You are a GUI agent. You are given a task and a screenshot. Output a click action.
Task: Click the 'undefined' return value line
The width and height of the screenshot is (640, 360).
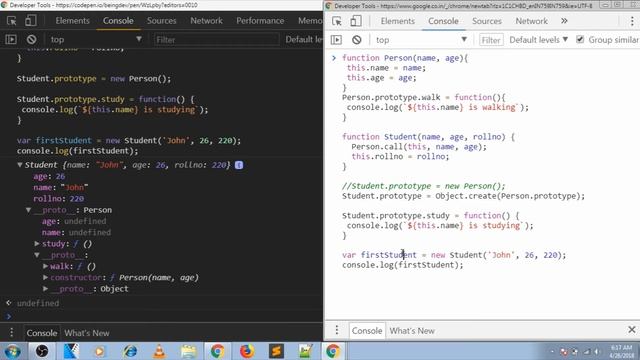click(38, 303)
